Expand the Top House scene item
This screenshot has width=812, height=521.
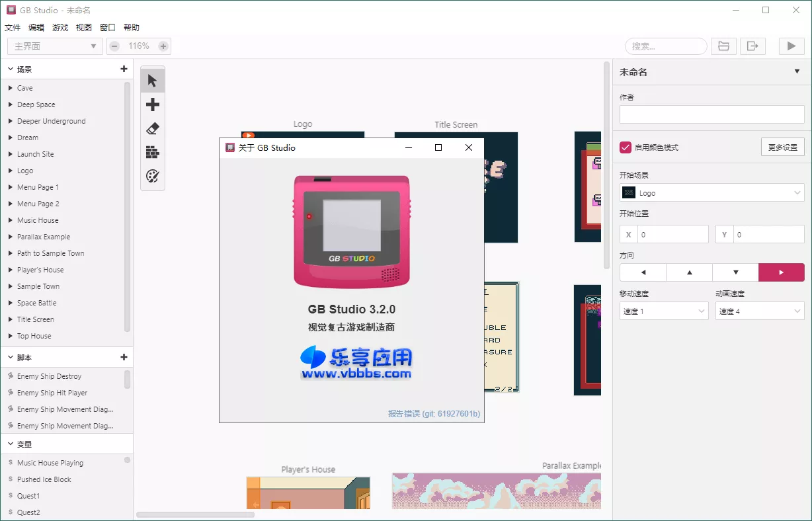[x=11, y=336]
